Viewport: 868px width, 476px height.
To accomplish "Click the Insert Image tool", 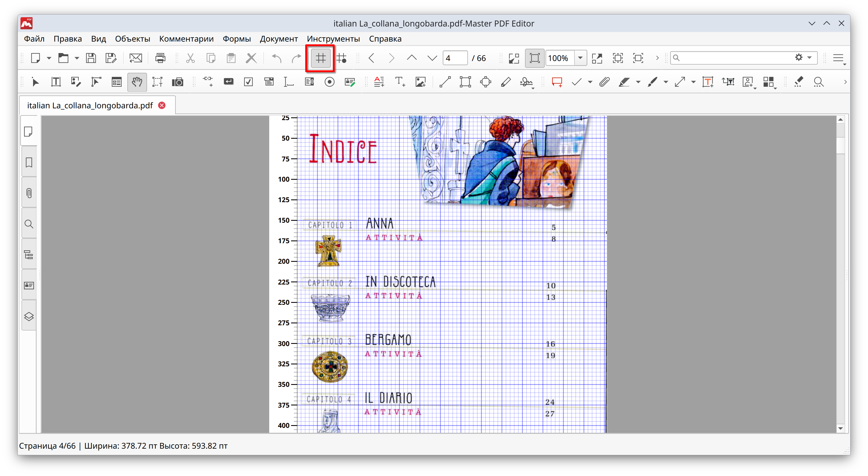I will (421, 82).
